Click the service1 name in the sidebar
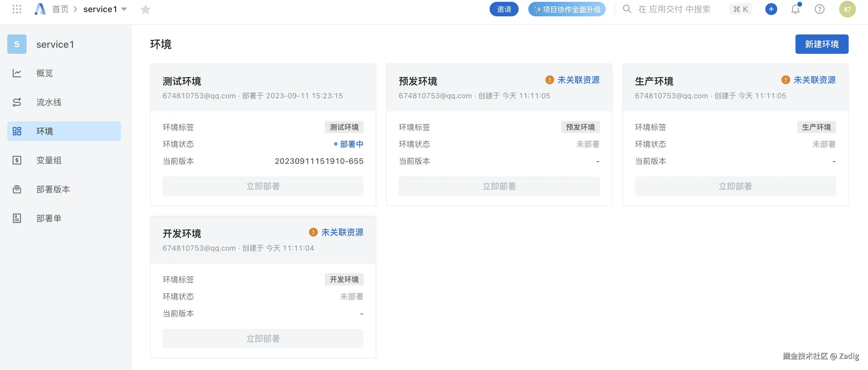This screenshot has height=370, width=868. pyautogui.click(x=55, y=44)
